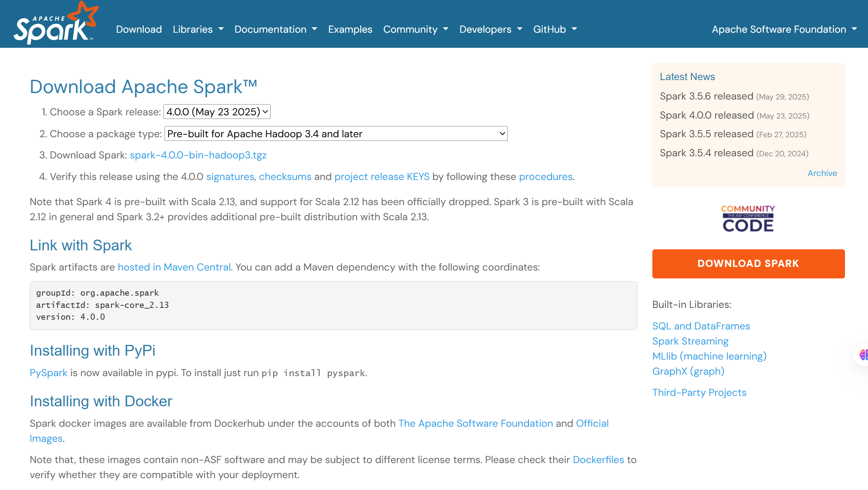Open the Apache Software Foundation dropdown menu
This screenshot has height=490, width=868.
(784, 29)
